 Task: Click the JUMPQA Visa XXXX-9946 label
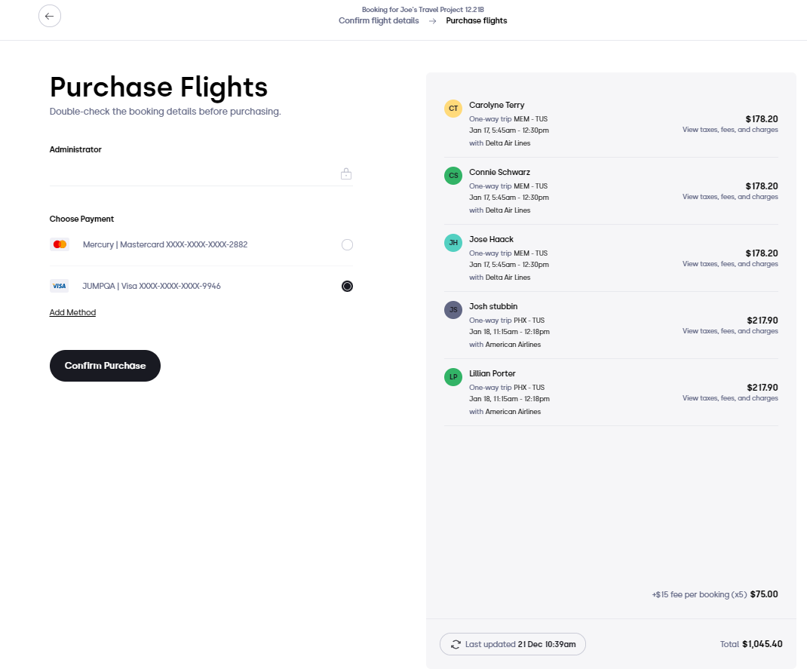point(152,286)
